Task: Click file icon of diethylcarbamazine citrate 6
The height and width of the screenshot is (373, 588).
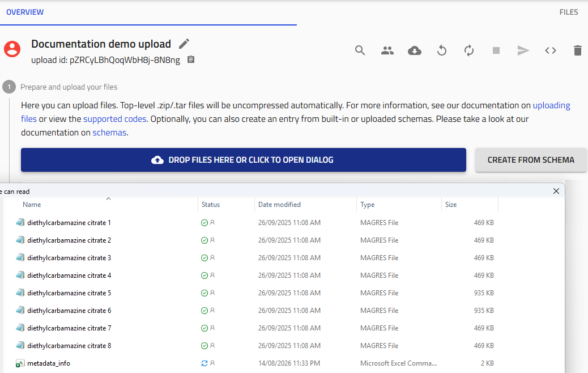Action: coord(20,310)
